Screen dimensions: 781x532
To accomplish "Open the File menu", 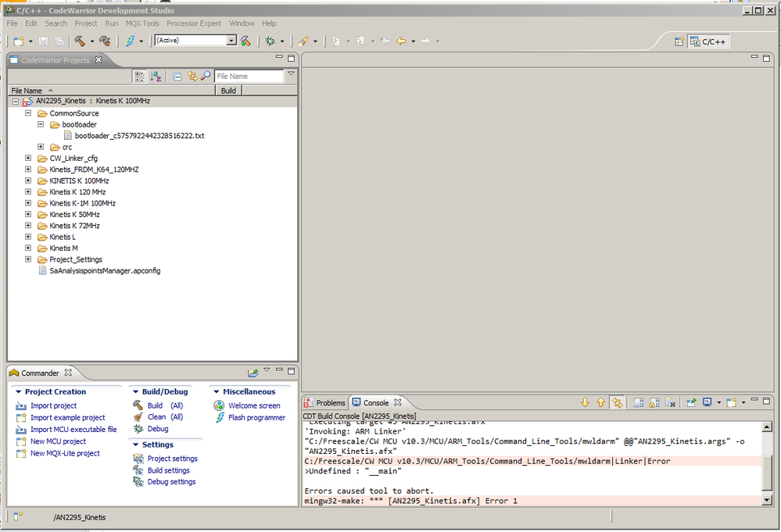I will [x=12, y=23].
